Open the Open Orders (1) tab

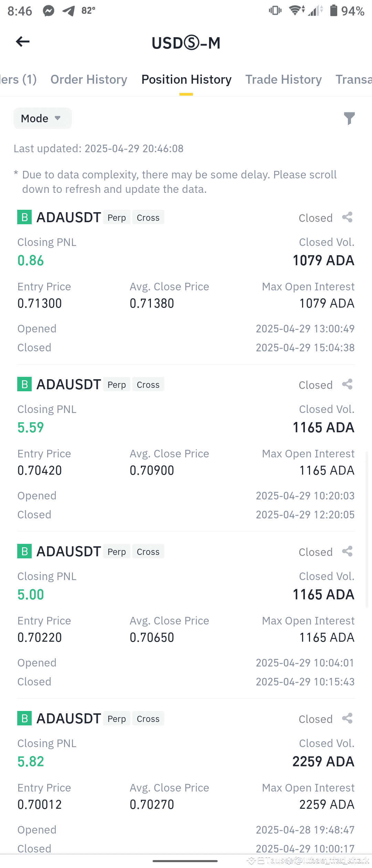coord(18,80)
